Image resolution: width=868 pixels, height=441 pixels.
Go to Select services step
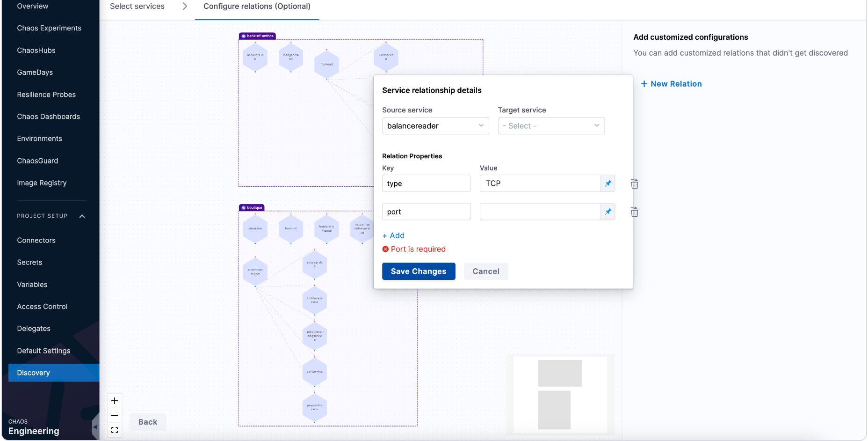click(x=137, y=6)
